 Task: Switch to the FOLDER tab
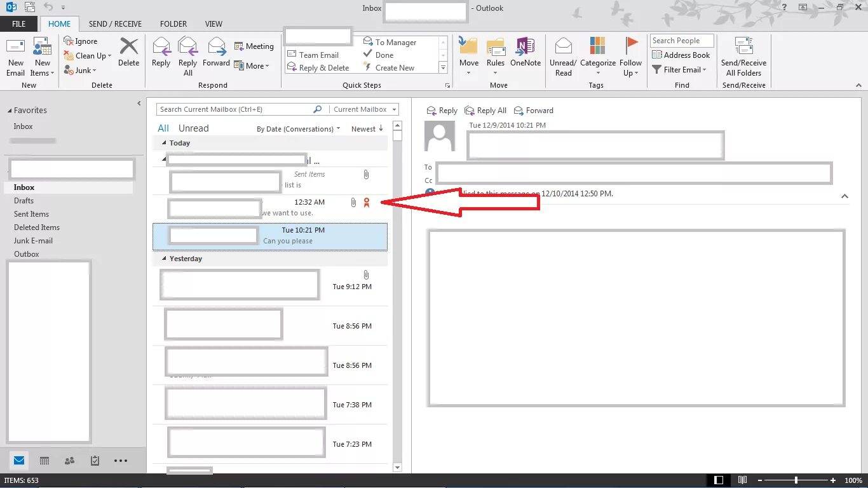pos(173,24)
